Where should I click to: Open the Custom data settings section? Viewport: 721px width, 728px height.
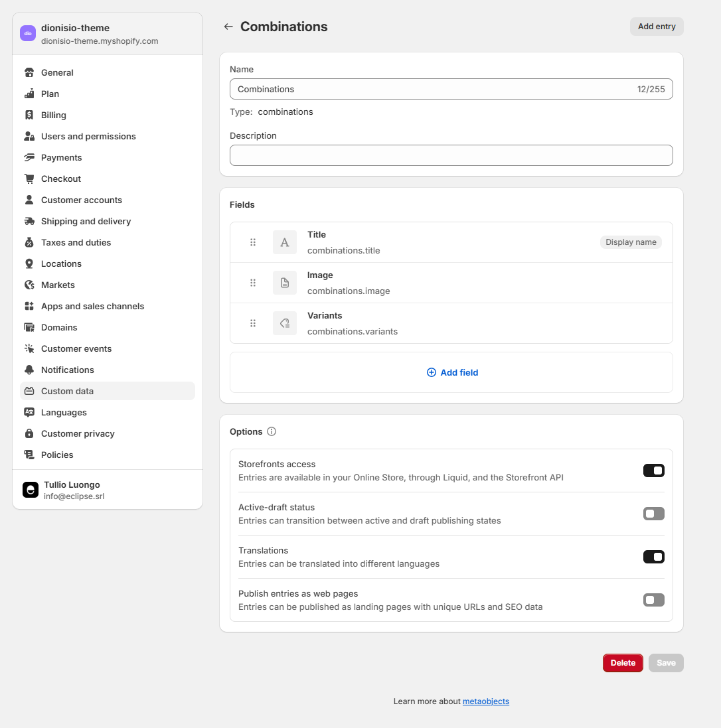[67, 391]
